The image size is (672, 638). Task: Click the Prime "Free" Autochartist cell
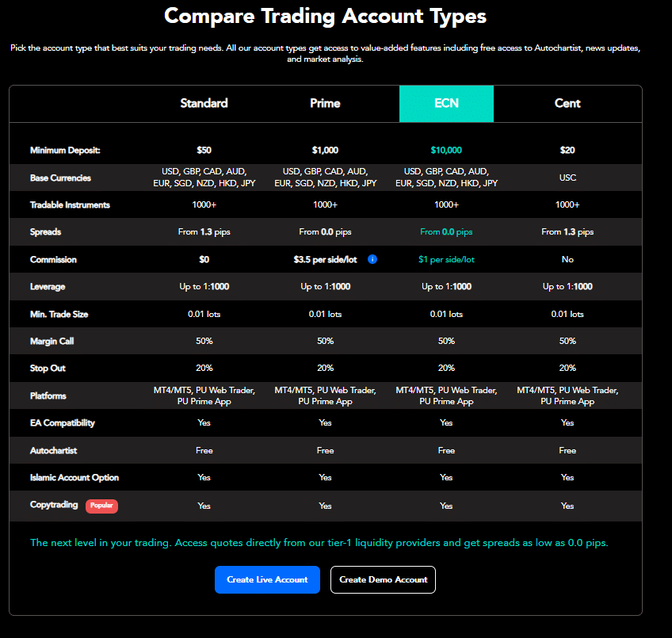coord(325,451)
